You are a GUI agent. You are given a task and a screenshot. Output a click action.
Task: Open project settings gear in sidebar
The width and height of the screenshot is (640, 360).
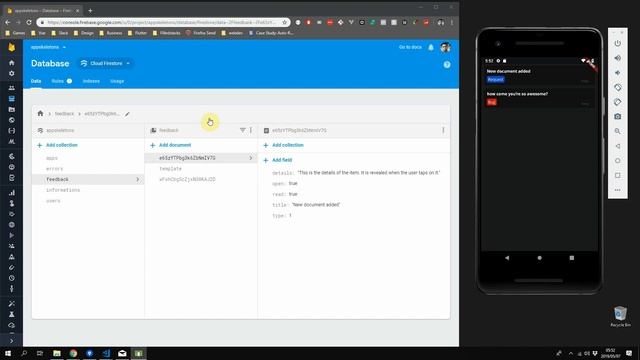11,73
